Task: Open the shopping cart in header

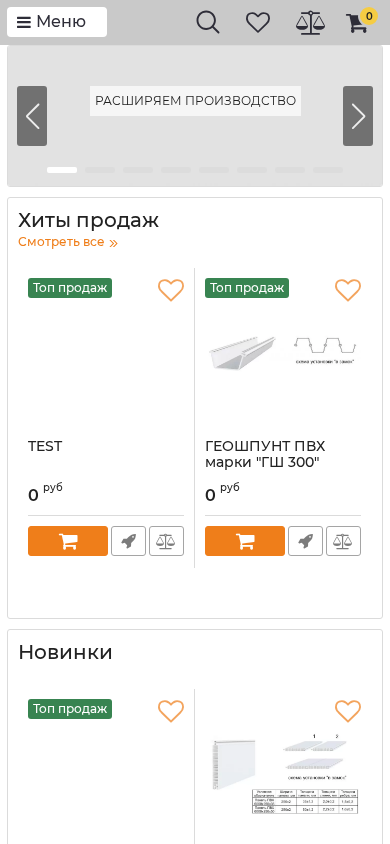Action: coord(360,22)
